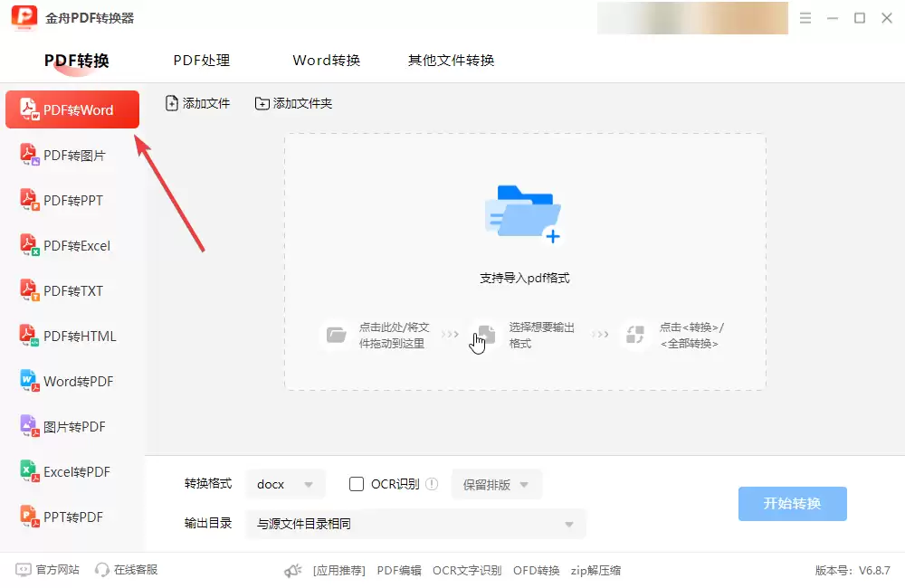This screenshot has height=588, width=905.
Task: Open the Word转PDF converter
Action: pyautogui.click(x=72, y=381)
